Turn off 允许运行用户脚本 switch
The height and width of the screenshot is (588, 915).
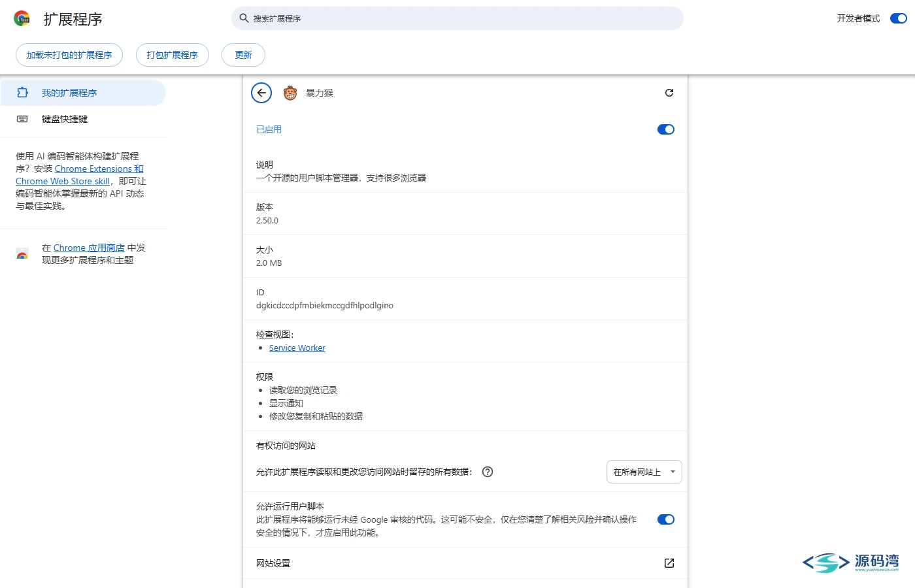point(666,519)
